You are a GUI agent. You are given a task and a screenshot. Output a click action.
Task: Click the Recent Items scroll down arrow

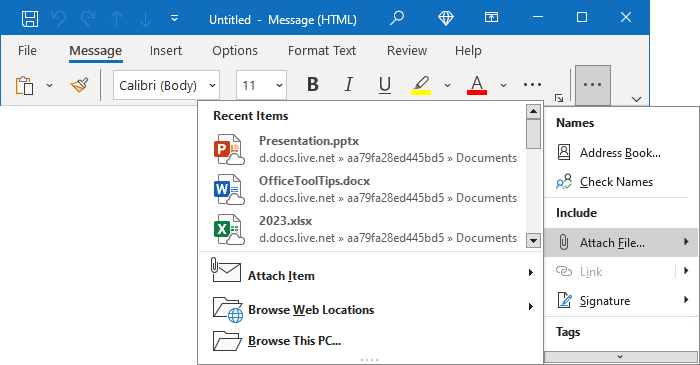pyautogui.click(x=533, y=241)
